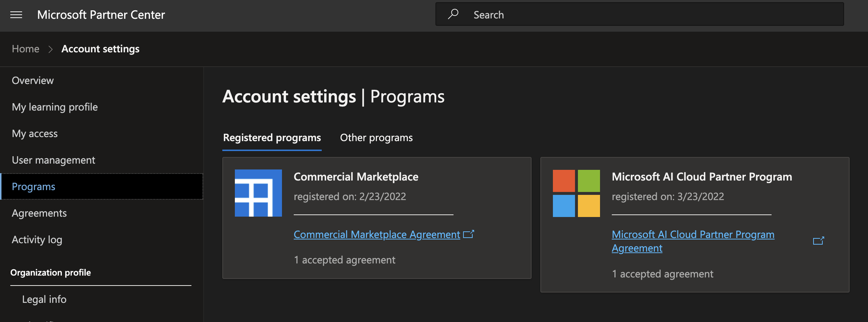The height and width of the screenshot is (322, 868).
Task: Open Legal info under Organization profile
Action: (44, 300)
